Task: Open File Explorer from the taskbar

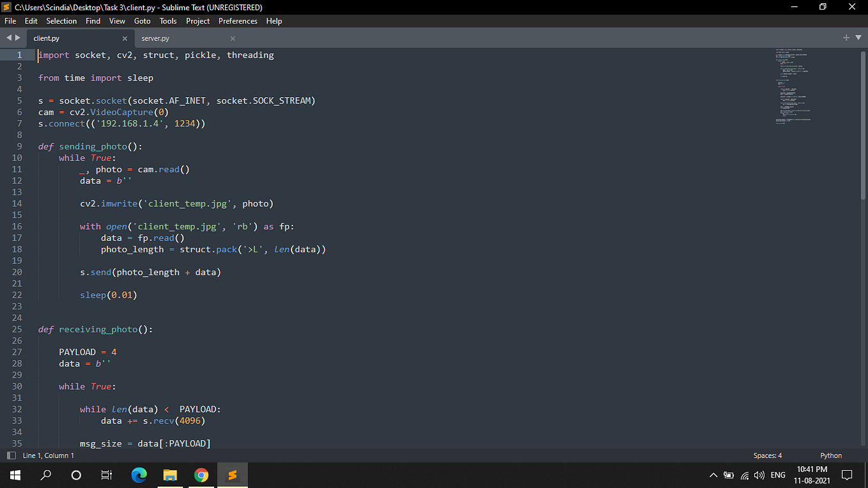Action: point(170,475)
